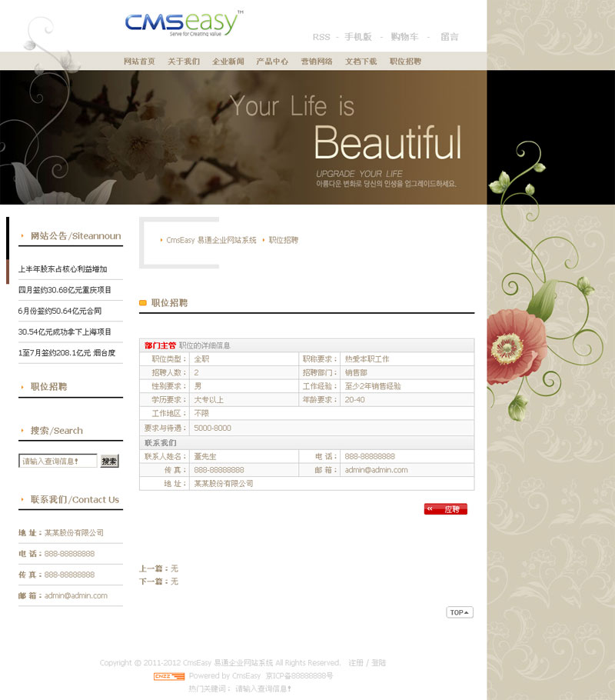
Task: Select 营销网络 menu item
Action: pyautogui.click(x=317, y=62)
